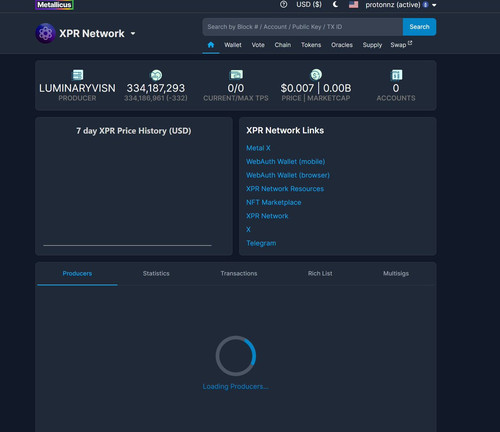Open the WebAuth Wallet (browser) link
This screenshot has height=432, width=500.
(x=288, y=175)
